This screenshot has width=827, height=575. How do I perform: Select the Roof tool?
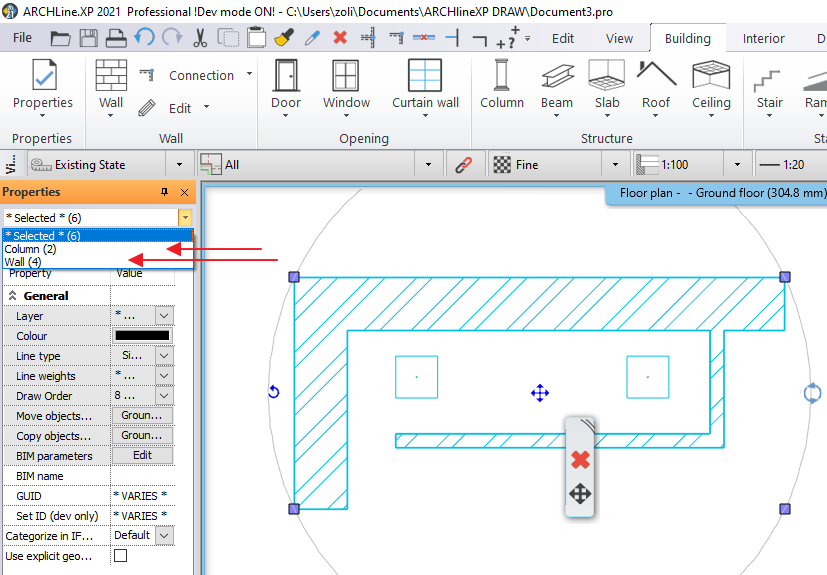[x=656, y=87]
